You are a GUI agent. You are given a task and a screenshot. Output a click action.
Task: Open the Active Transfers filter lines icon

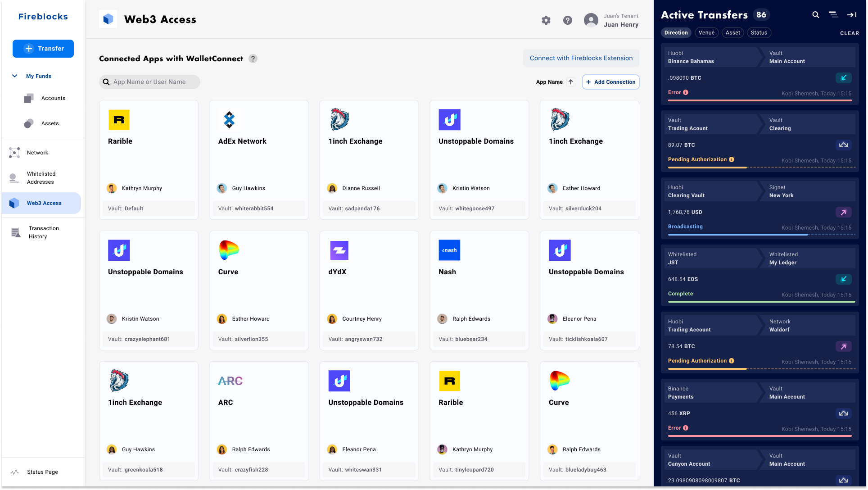coord(833,15)
